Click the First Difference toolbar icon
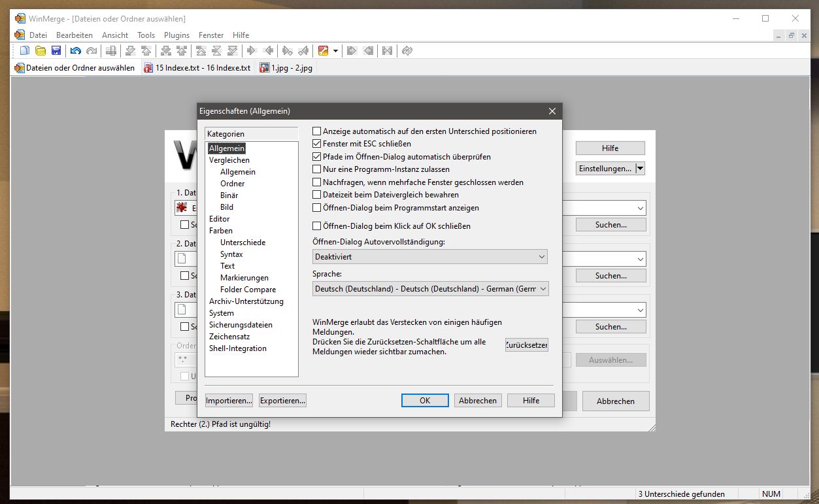The width and height of the screenshot is (819, 504). pyautogui.click(x=201, y=51)
